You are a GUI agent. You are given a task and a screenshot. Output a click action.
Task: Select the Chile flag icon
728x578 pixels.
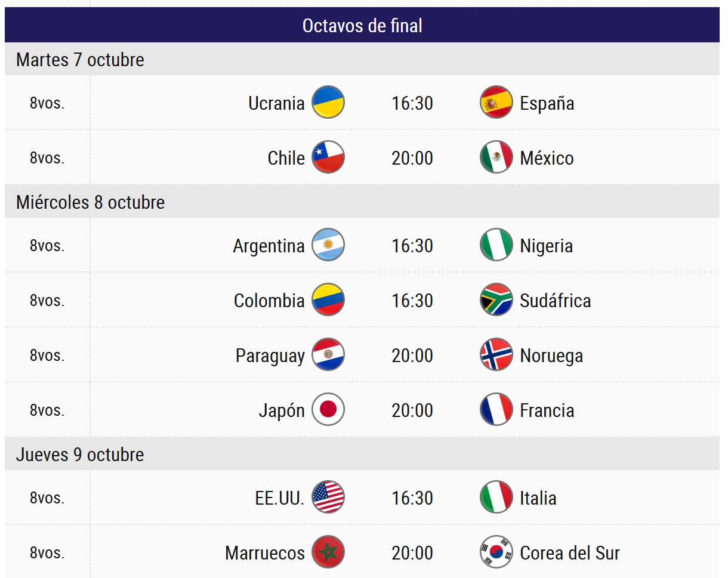point(328,157)
